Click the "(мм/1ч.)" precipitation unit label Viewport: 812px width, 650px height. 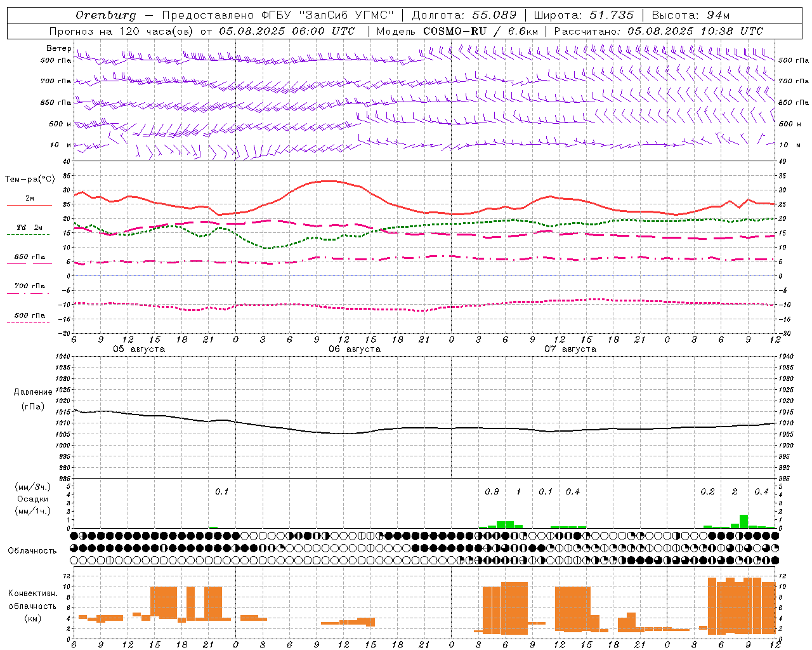[33, 511]
